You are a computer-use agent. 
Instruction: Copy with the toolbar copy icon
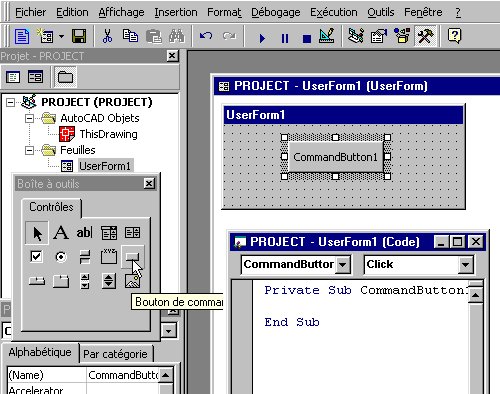(130, 36)
